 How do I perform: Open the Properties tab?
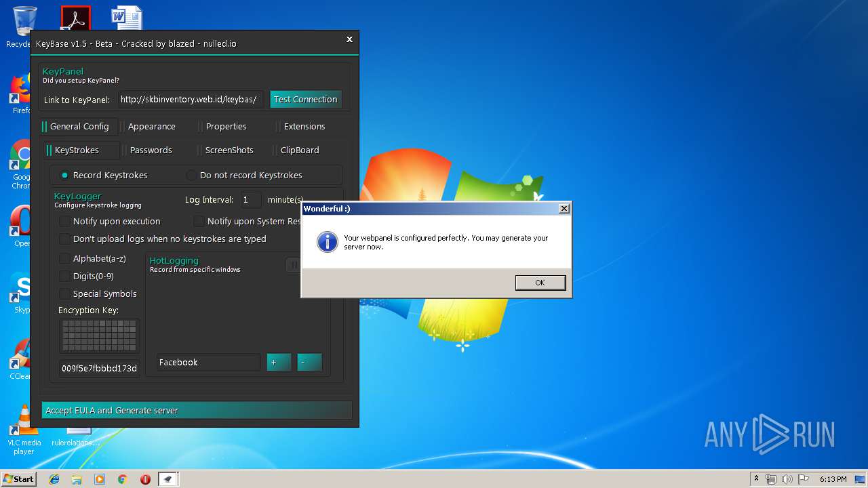pos(226,127)
